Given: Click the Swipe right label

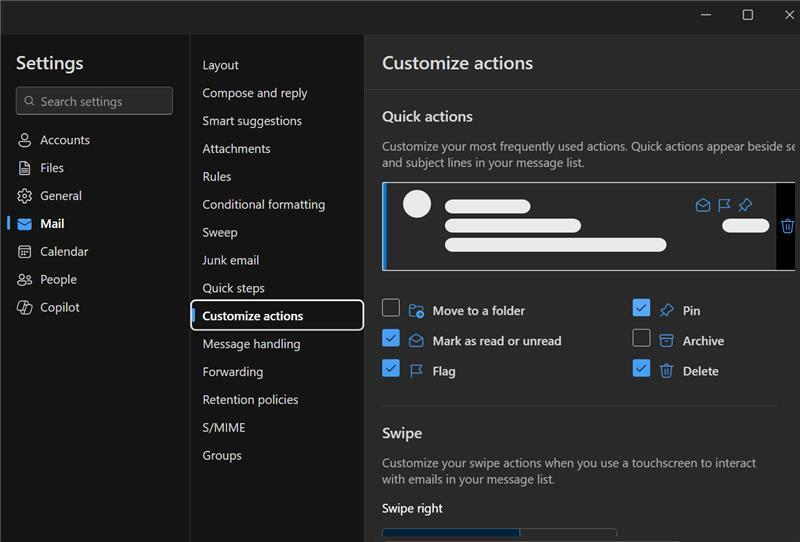Looking at the screenshot, I should point(412,509).
